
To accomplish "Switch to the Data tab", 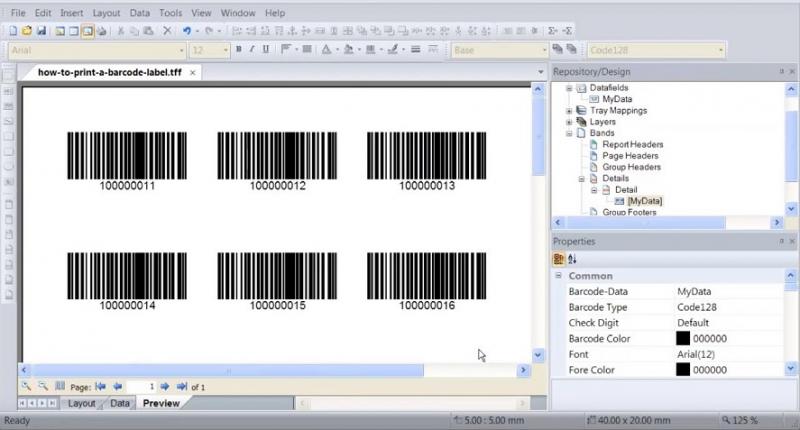I will (120, 403).
